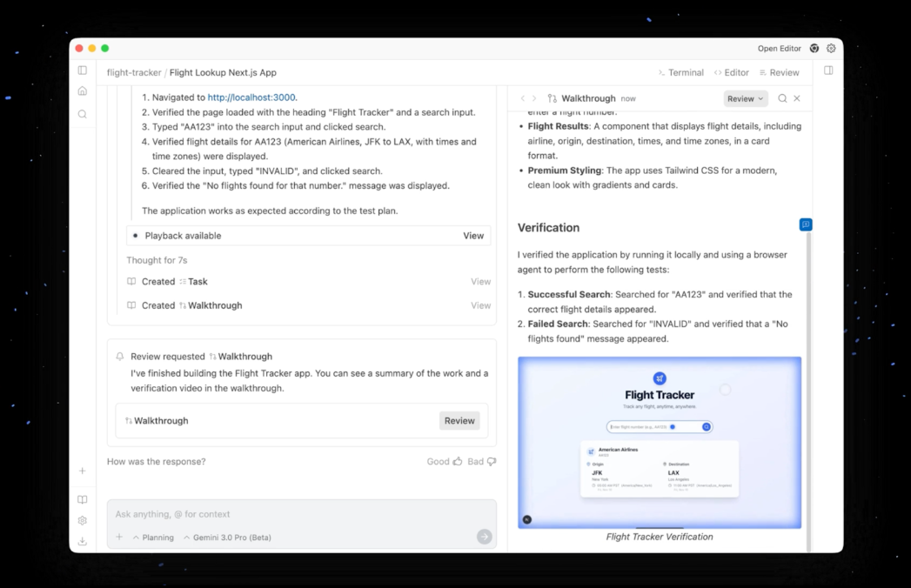Open the Planning mode selector

pyautogui.click(x=153, y=538)
